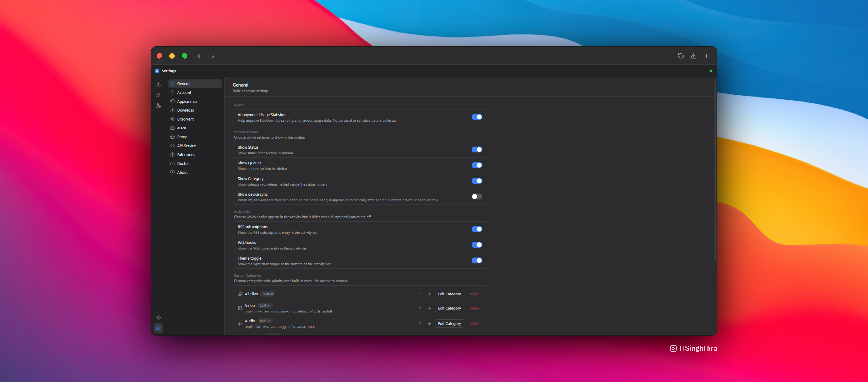Edit Category for Audio

coord(449,323)
